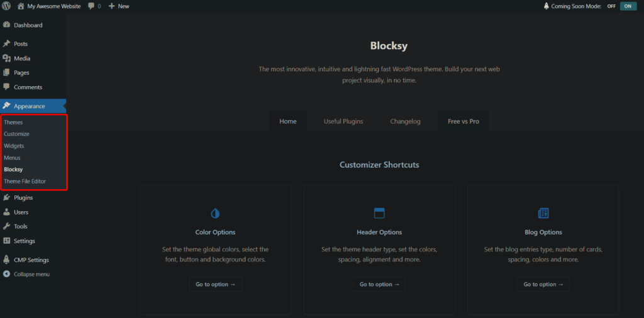
Task: Click the Blocksy page heading
Action: [389, 45]
